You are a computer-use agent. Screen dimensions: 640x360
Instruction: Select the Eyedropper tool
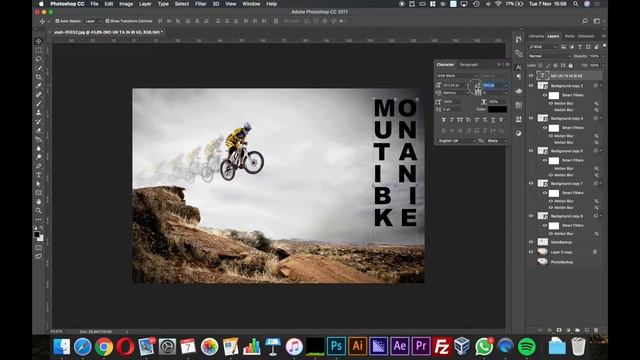pos(39,86)
